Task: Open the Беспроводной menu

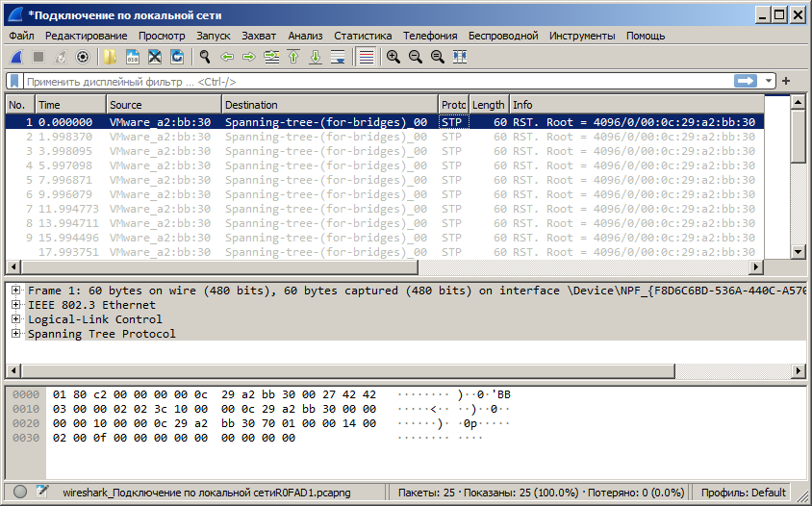Action: pos(503,36)
